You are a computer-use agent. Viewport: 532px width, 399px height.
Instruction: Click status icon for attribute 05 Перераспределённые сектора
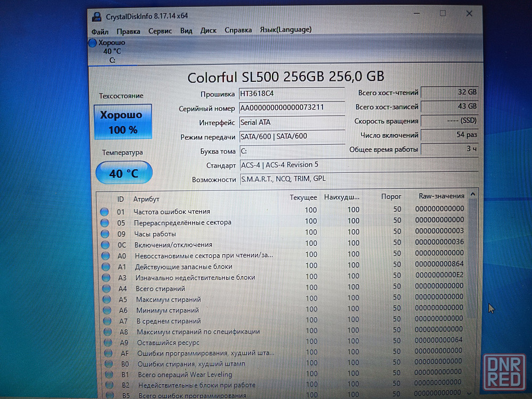pos(105,223)
